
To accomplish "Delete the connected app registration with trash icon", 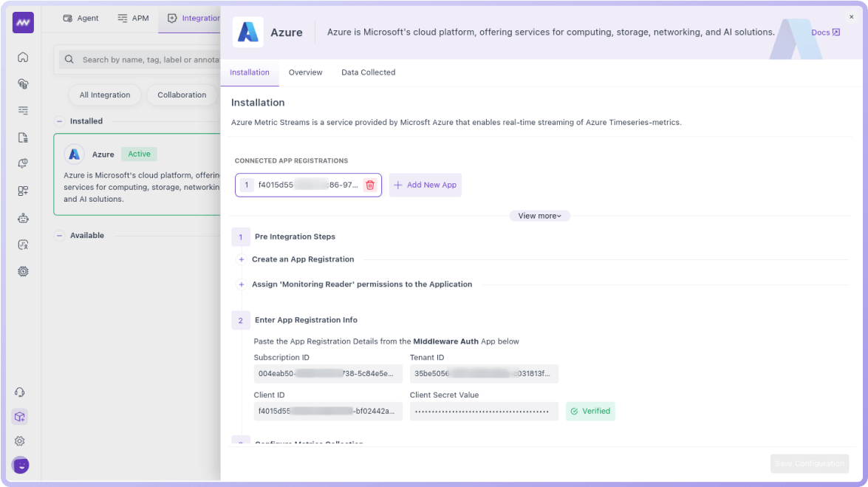I will pyautogui.click(x=370, y=185).
